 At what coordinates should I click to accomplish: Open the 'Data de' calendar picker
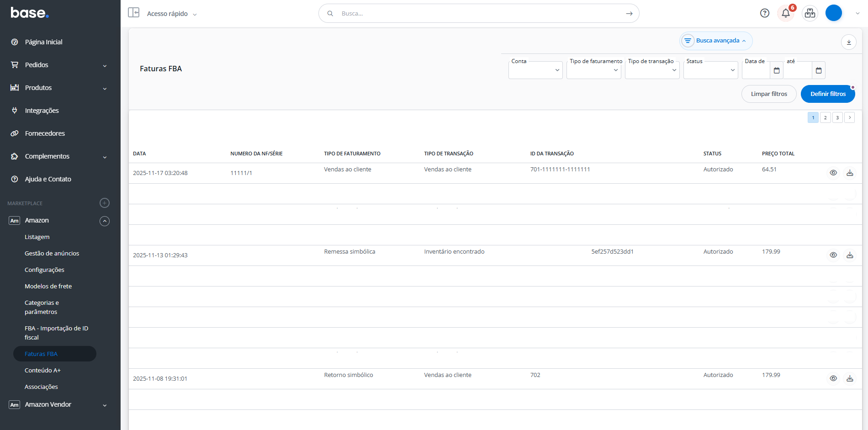(776, 70)
